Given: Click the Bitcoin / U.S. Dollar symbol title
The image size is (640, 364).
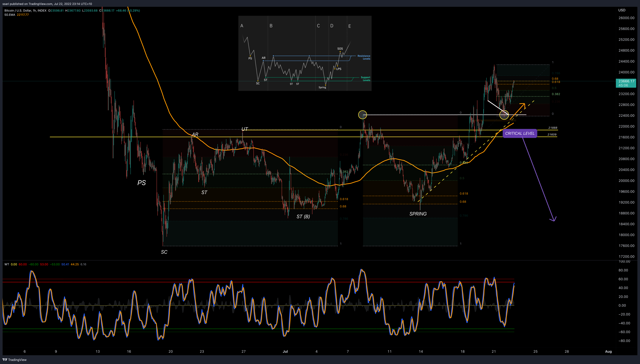Looking at the screenshot, I should pos(25,10).
